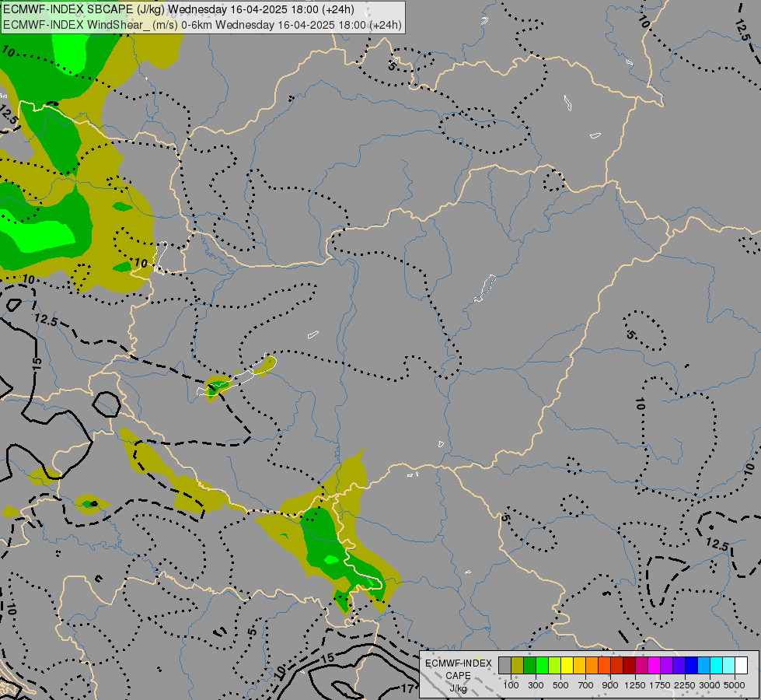Click the magenta legend swatch before 1750
This screenshot has width=761, height=700.
[655, 666]
